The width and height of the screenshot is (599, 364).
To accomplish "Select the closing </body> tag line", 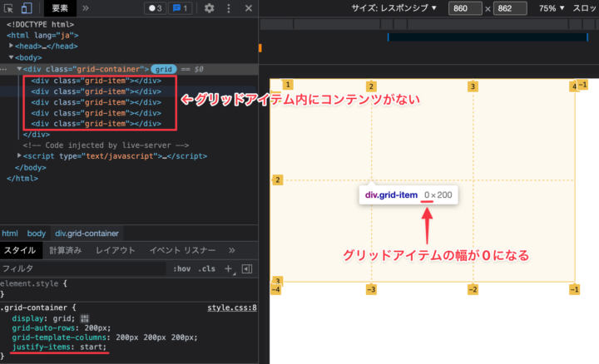I will [31, 168].
